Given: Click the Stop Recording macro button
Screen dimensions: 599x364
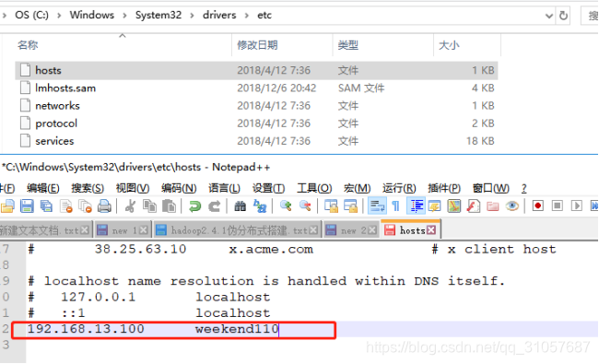Looking at the screenshot, I should pos(558,206).
